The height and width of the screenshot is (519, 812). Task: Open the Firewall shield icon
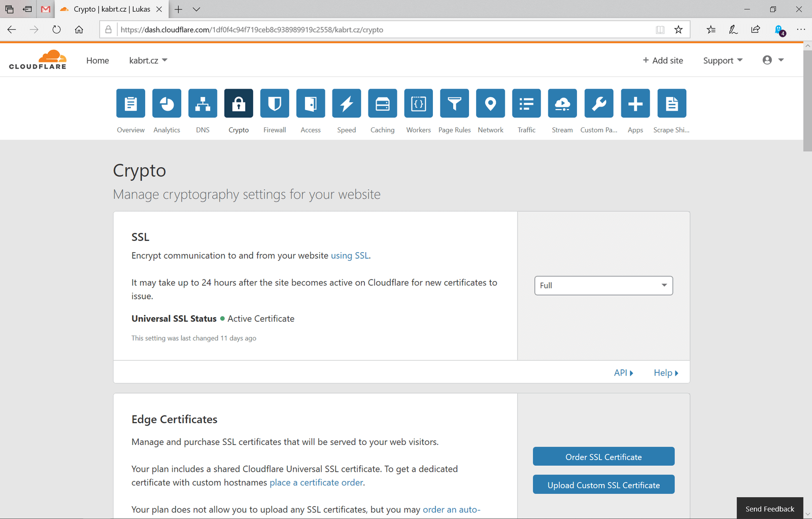pos(275,103)
